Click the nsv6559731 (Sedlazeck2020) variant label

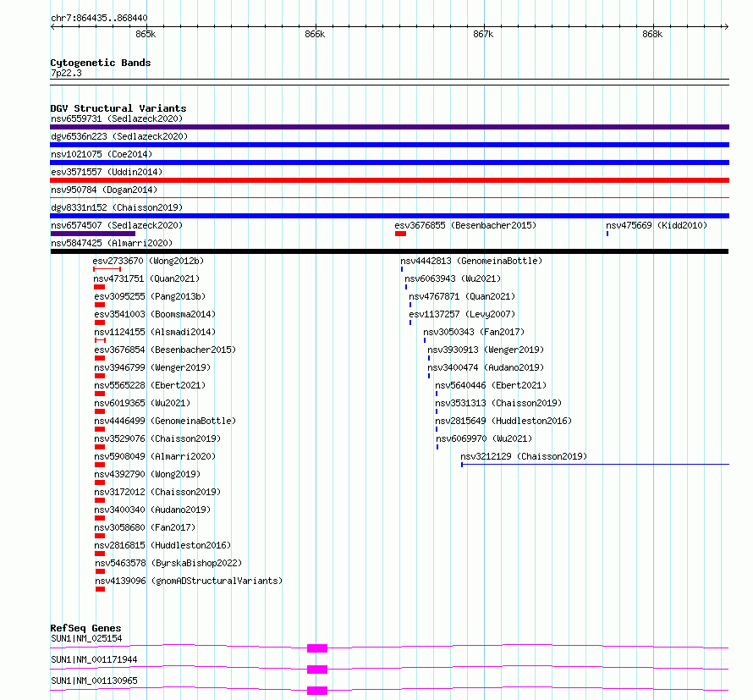click(117, 119)
